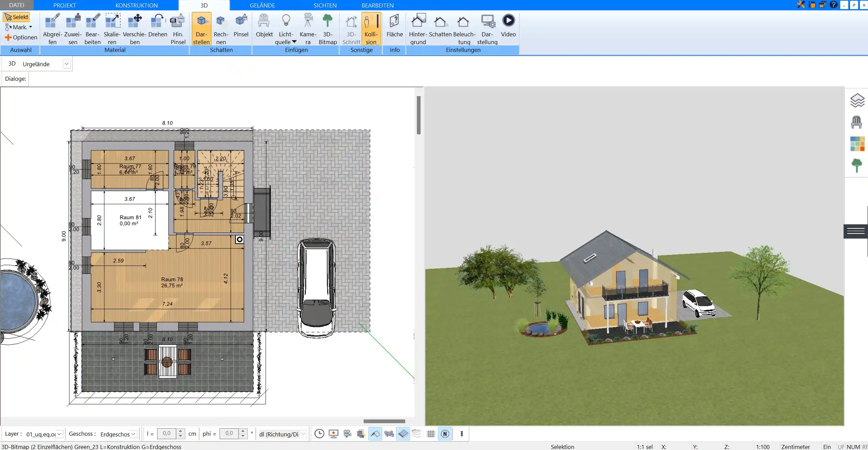Expand the Urgelände view dropdown
Screen dimensions: 868x450
point(67,64)
